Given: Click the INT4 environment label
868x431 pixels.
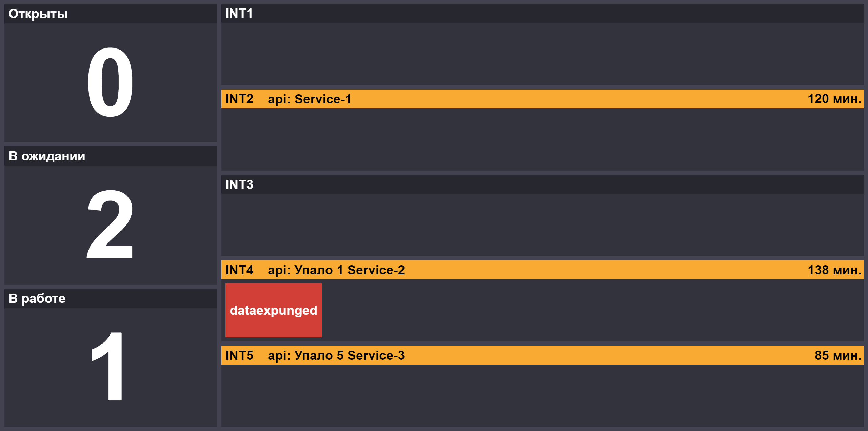Looking at the screenshot, I should click(239, 270).
